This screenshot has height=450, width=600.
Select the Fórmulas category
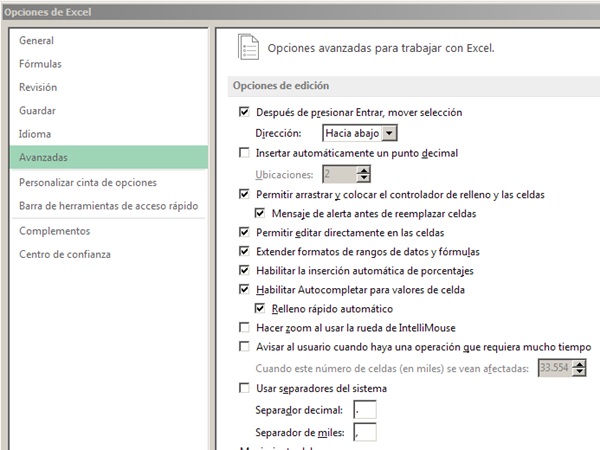40,64
